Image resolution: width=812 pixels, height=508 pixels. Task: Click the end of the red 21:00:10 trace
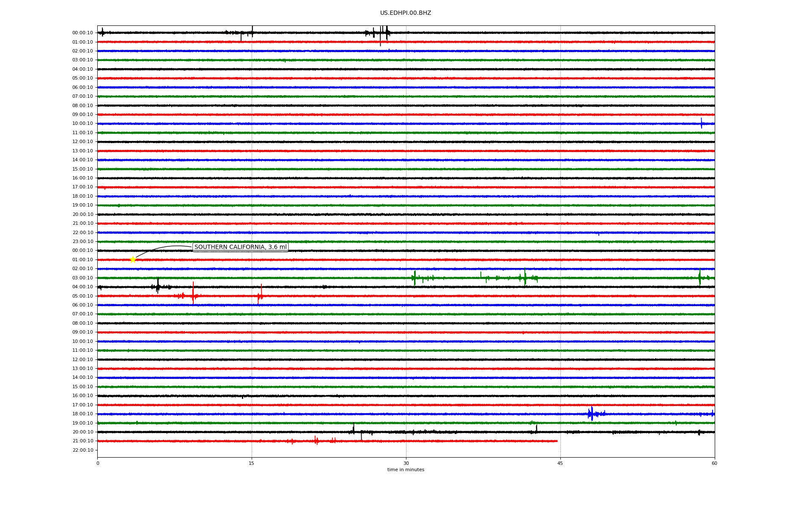click(x=557, y=441)
